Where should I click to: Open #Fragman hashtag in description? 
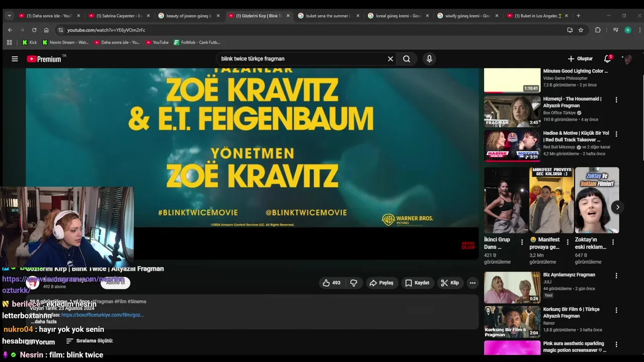point(103,302)
